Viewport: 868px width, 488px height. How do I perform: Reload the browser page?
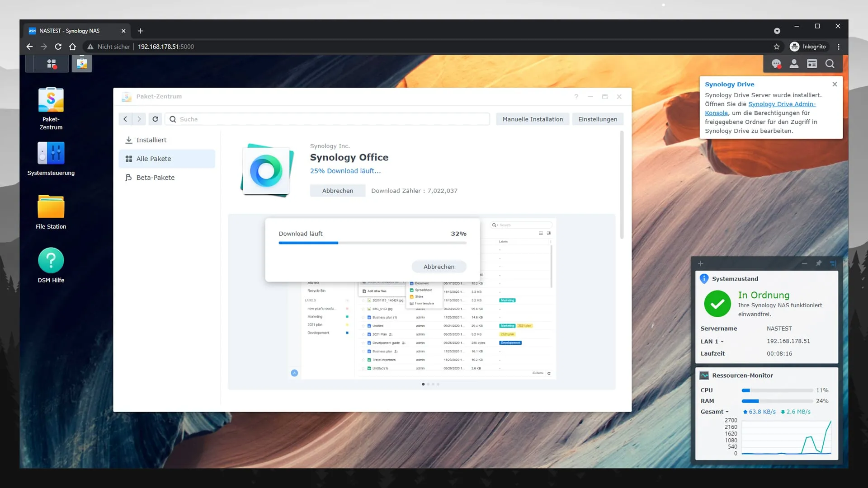[x=58, y=47]
